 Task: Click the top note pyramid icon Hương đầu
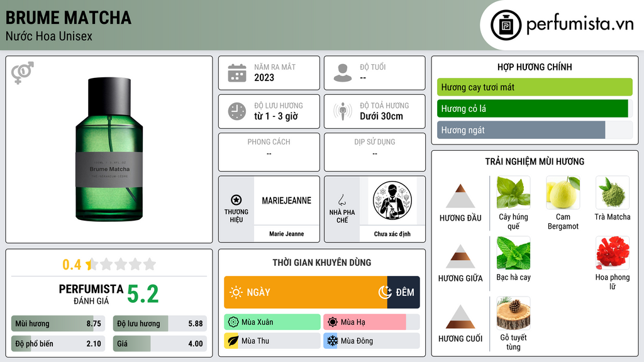coord(460,196)
